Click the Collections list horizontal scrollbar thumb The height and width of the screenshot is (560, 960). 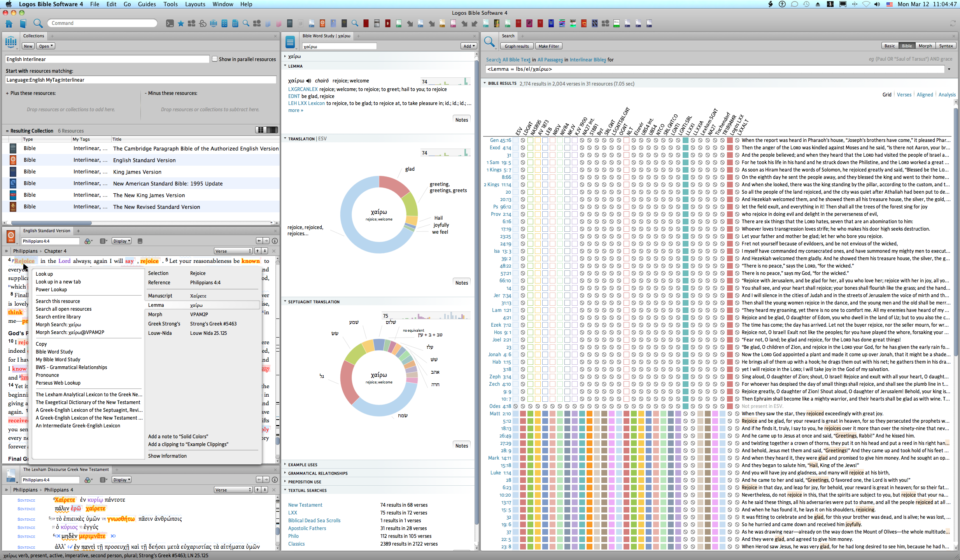(51, 223)
